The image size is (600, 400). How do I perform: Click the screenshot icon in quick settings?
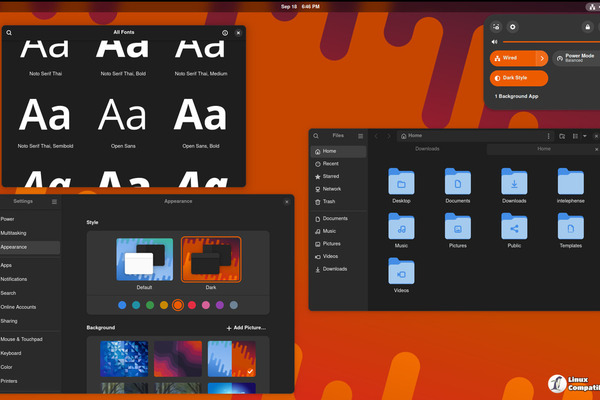(497, 27)
